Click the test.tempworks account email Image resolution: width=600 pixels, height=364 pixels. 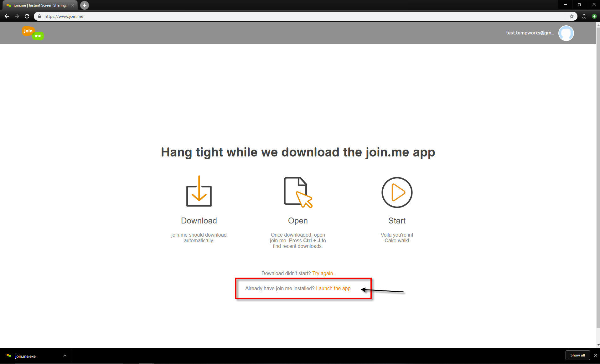530,33
